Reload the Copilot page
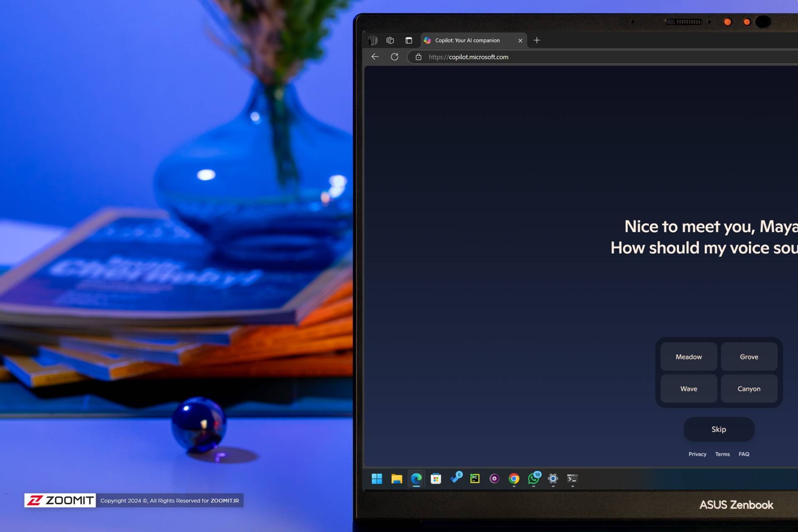Image resolution: width=798 pixels, height=532 pixels. (x=395, y=57)
